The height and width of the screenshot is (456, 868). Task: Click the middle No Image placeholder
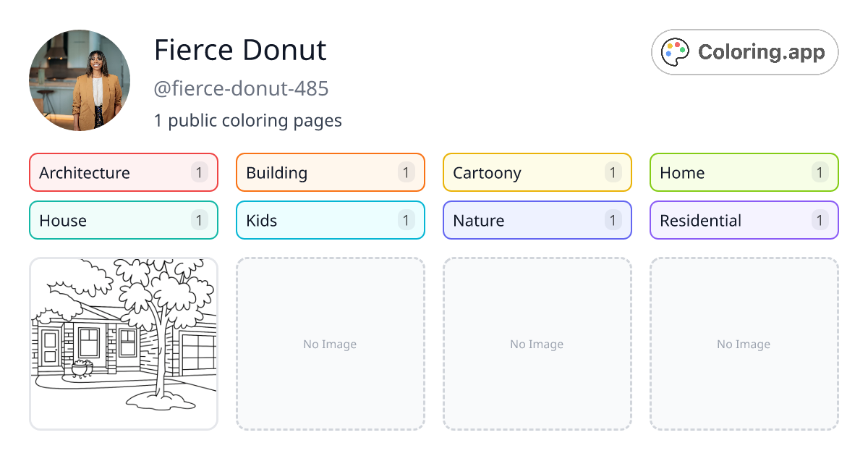pyautogui.click(x=537, y=344)
